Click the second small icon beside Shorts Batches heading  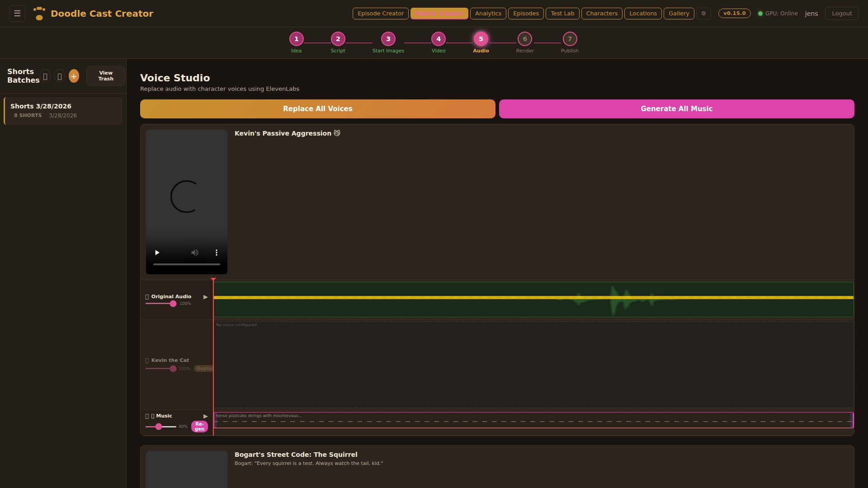coord(60,76)
